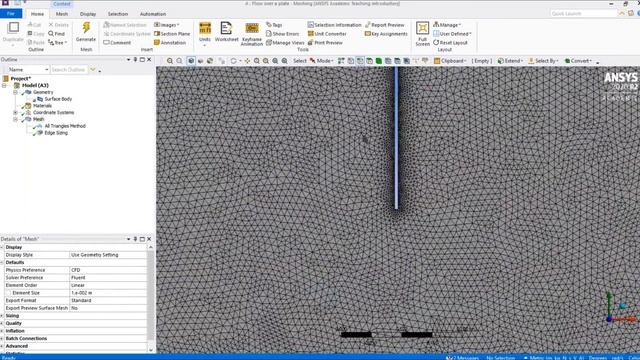
Task: Open Selection Information
Action: (334, 25)
